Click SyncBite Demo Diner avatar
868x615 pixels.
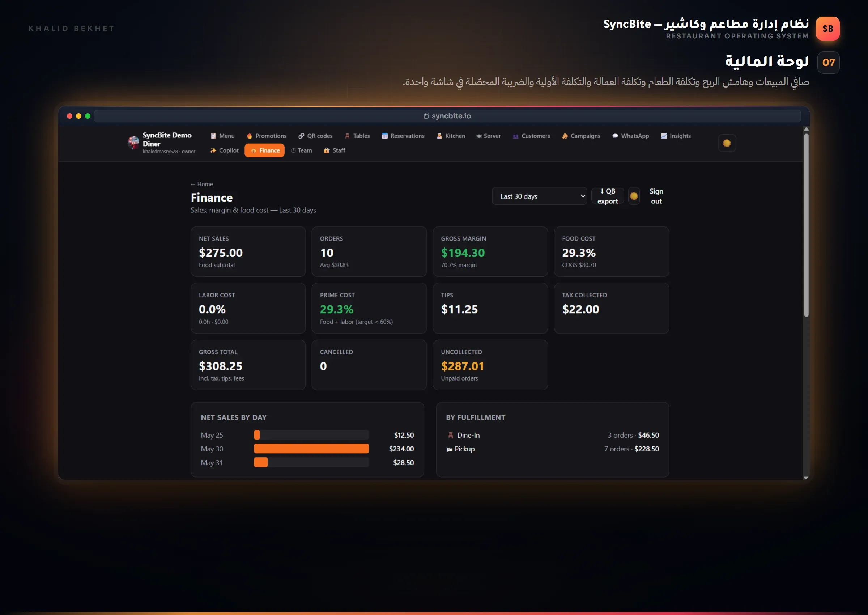(133, 143)
